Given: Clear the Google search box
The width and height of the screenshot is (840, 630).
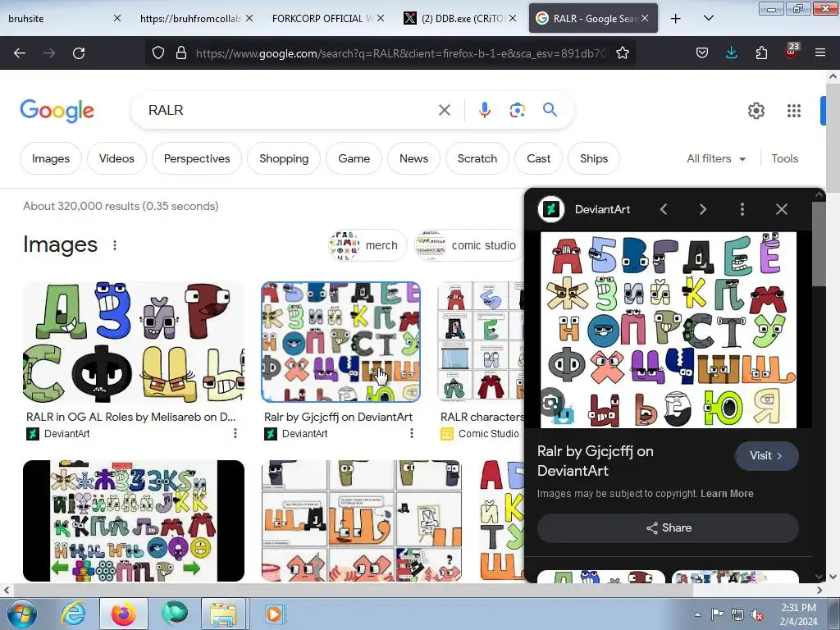Looking at the screenshot, I should [444, 110].
